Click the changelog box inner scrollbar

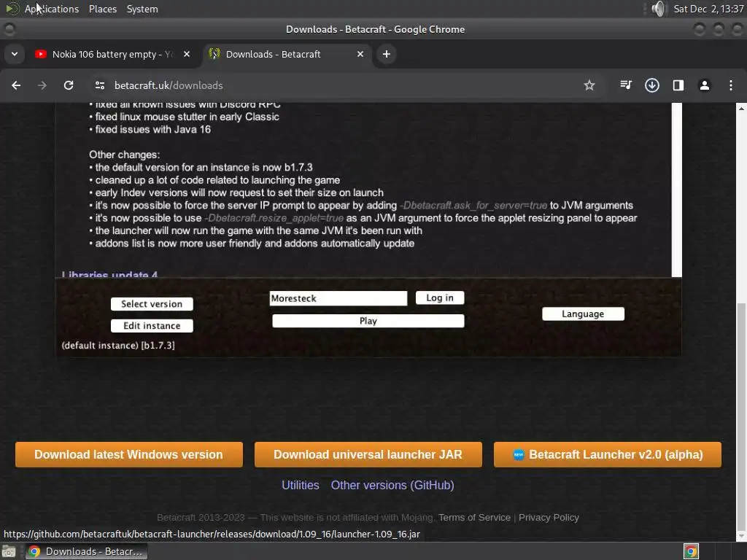click(676, 190)
